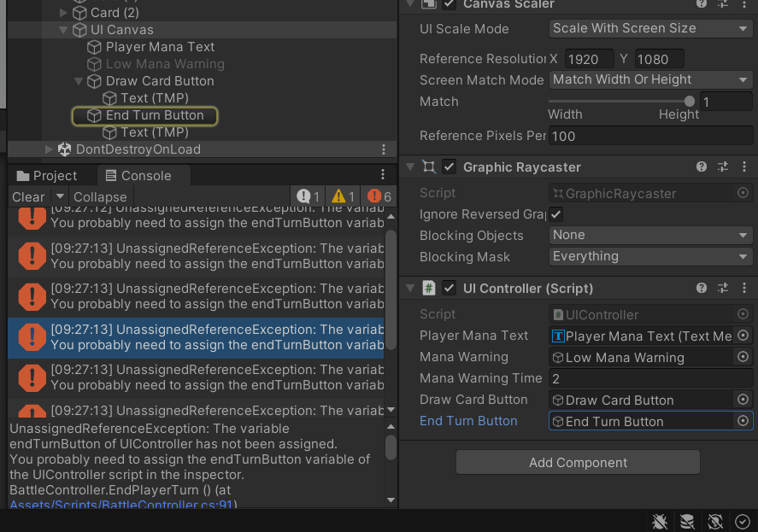The image size is (758, 532).
Task: Click the Match width-height slider handle
Action: coord(690,102)
